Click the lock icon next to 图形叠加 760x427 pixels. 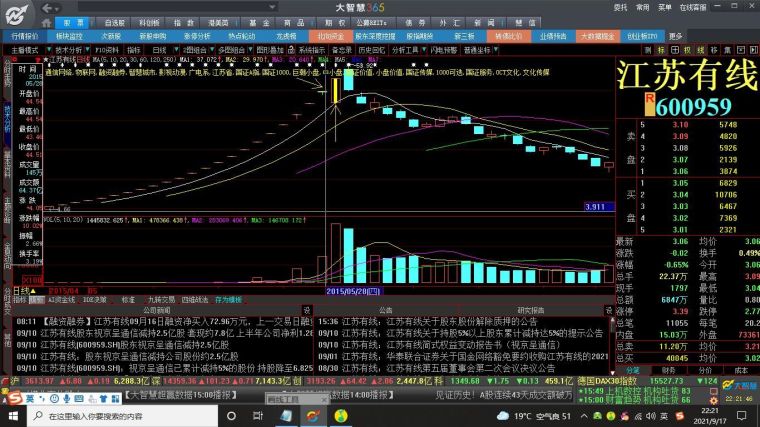291,49
